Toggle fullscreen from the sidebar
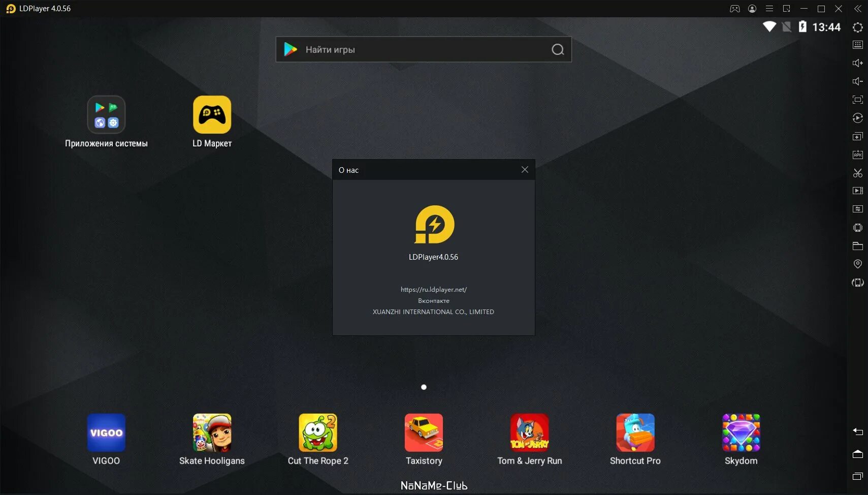This screenshot has width=868, height=495. (858, 100)
